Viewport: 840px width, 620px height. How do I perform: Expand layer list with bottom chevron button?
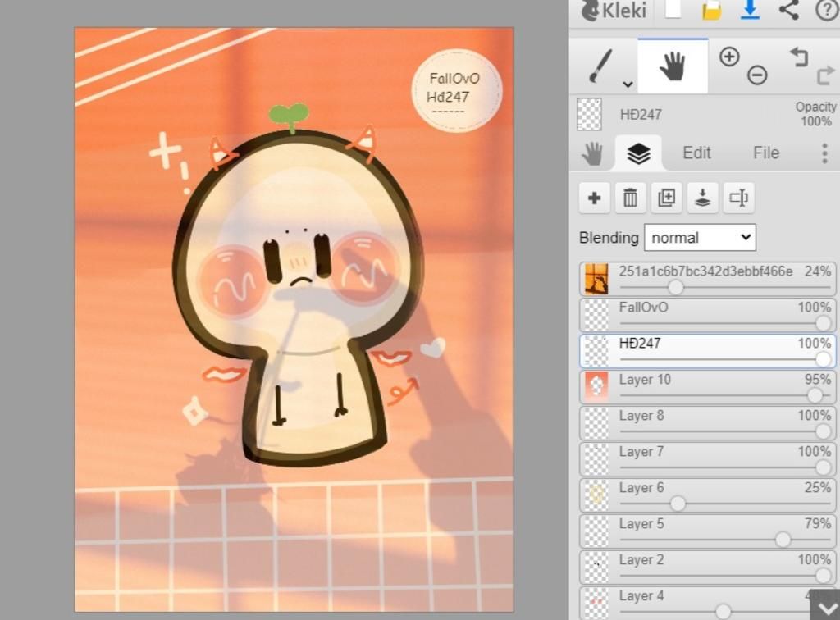[824, 605]
